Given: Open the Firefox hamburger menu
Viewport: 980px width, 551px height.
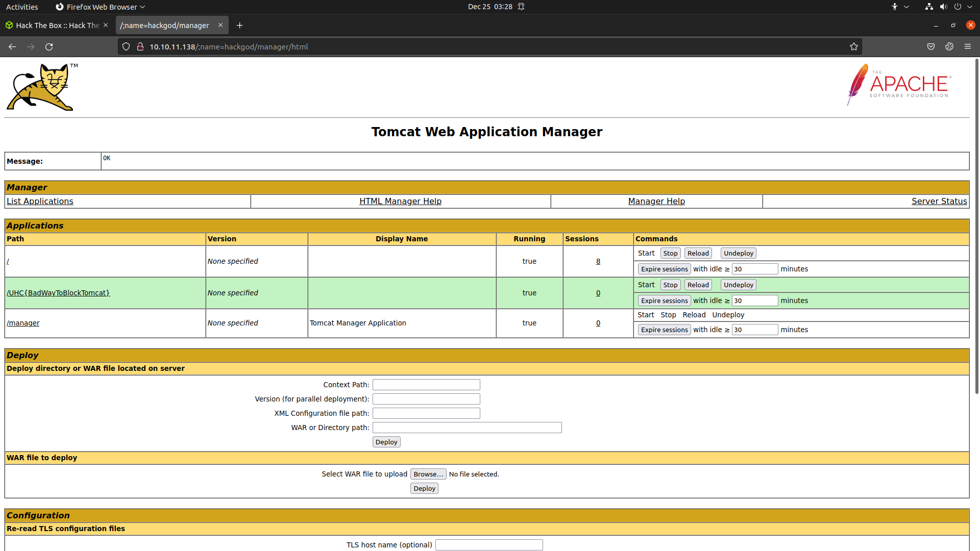Looking at the screenshot, I should point(968,46).
